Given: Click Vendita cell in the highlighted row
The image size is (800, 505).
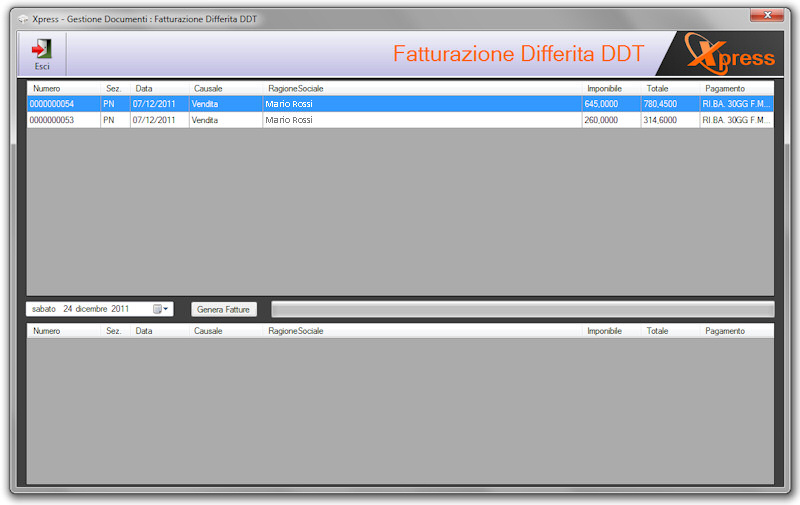Looking at the screenshot, I should pos(226,104).
